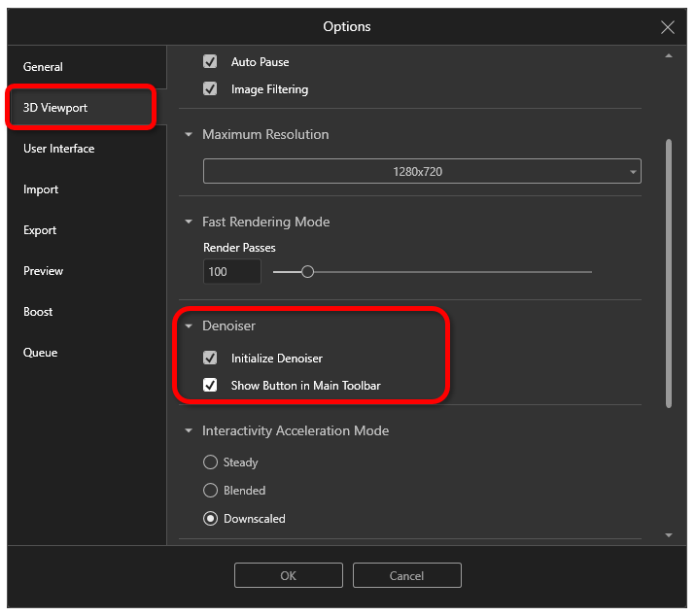Uncheck Show Button in Main Toolbar

[x=210, y=385]
